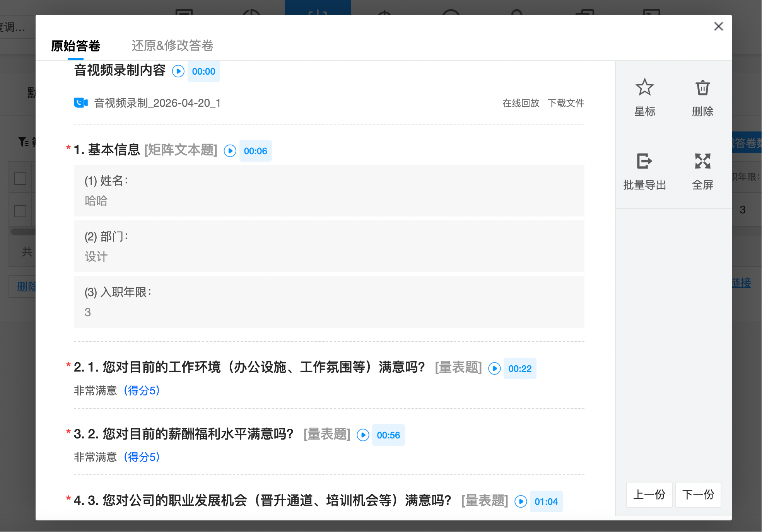This screenshot has width=762, height=532.
Task: Check the second checkbox in the background table
Action: pos(20,210)
